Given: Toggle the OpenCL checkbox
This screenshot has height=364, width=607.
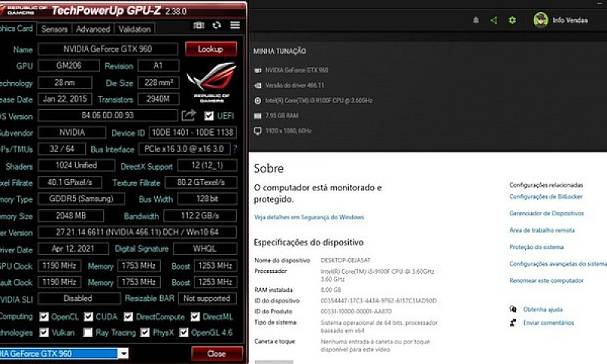Looking at the screenshot, I should click(x=44, y=317).
